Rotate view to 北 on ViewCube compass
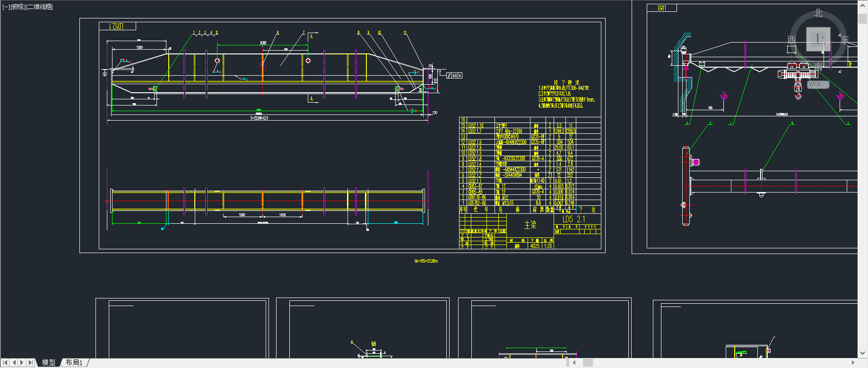This screenshot has height=368, width=868. coord(818,13)
